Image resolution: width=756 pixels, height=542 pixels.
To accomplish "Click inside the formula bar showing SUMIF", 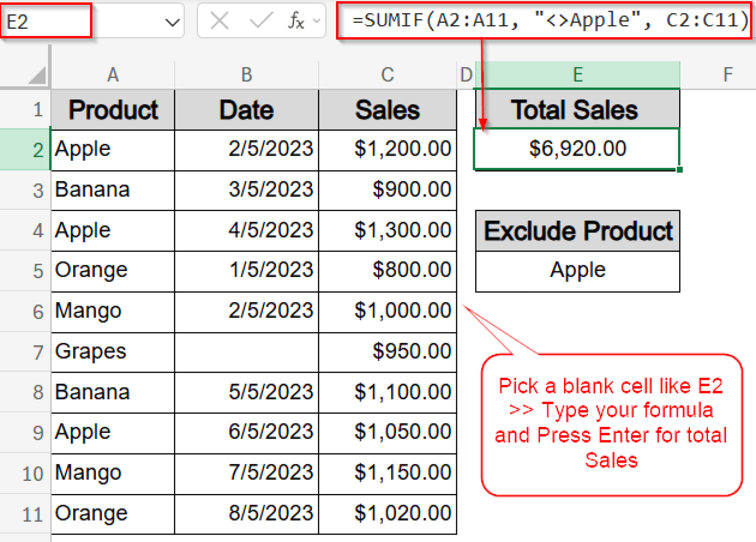I will [x=546, y=20].
